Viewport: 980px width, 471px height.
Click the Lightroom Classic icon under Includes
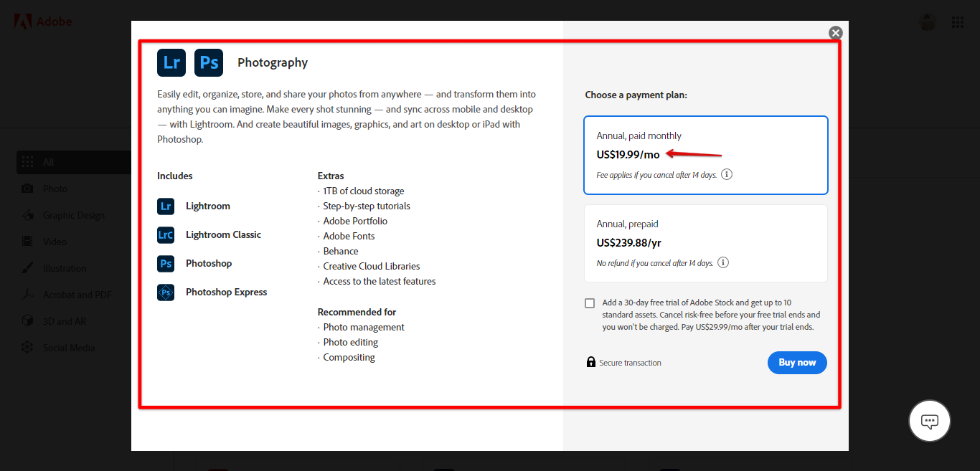166,235
